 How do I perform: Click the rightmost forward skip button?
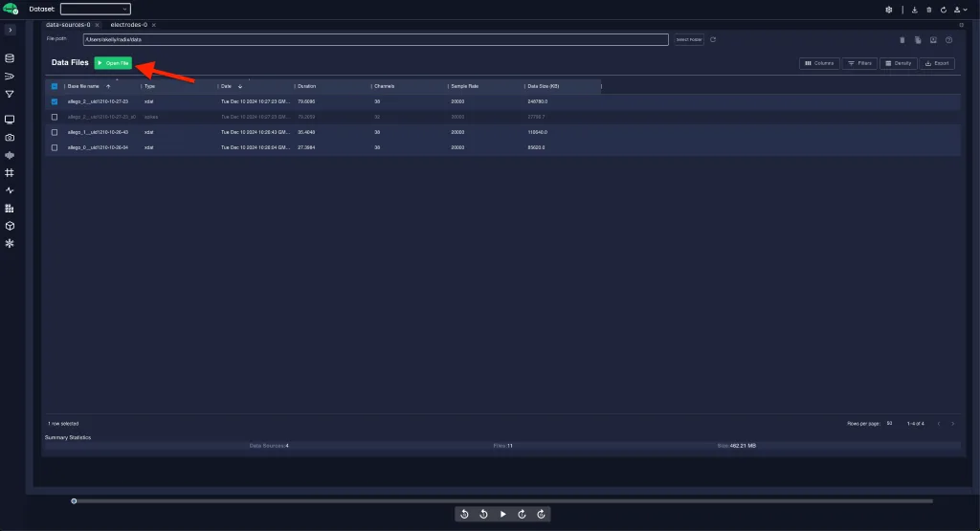click(542, 514)
